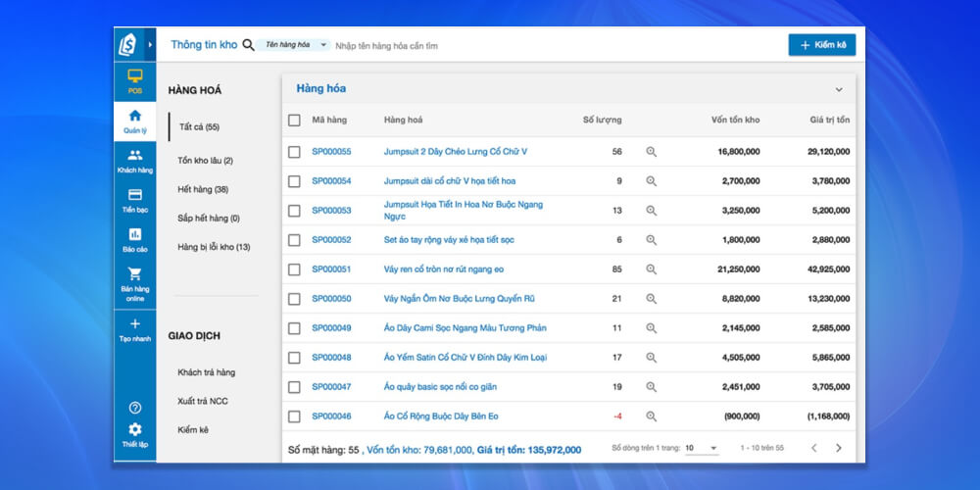Open the rows-per-page dropdown showing 10

point(702,448)
